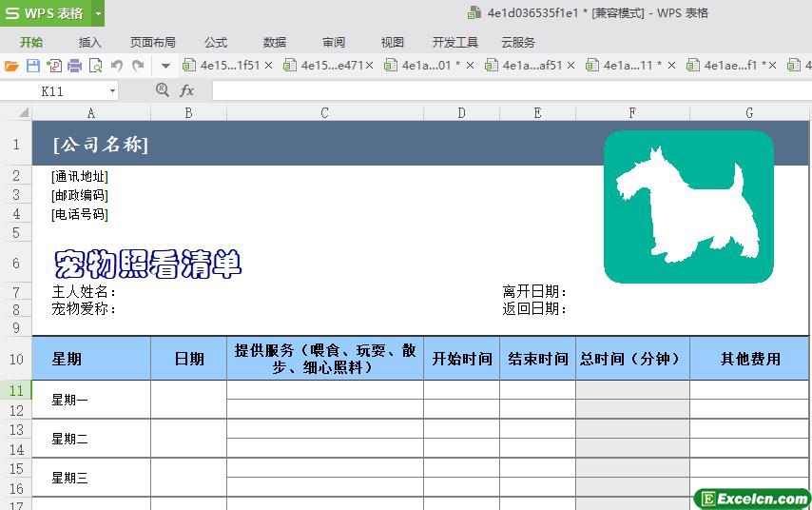
Task: Open the 公式 ribbon tab
Action: pyautogui.click(x=216, y=42)
